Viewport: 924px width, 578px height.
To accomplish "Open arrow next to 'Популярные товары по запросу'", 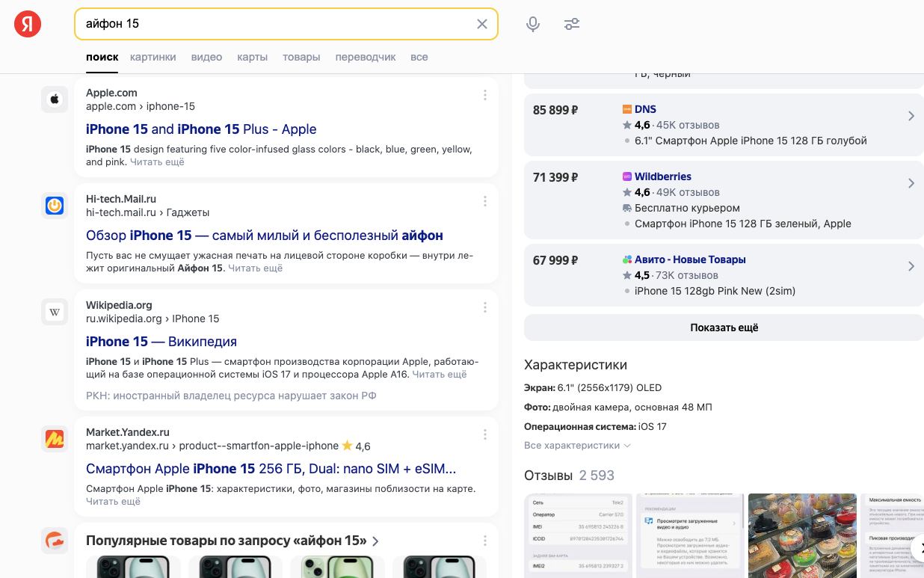I will 375,541.
